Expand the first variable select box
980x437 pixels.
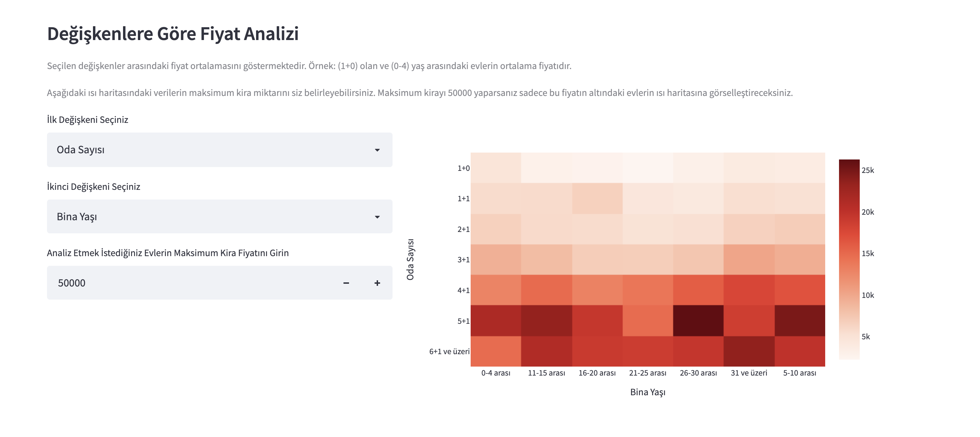point(219,150)
